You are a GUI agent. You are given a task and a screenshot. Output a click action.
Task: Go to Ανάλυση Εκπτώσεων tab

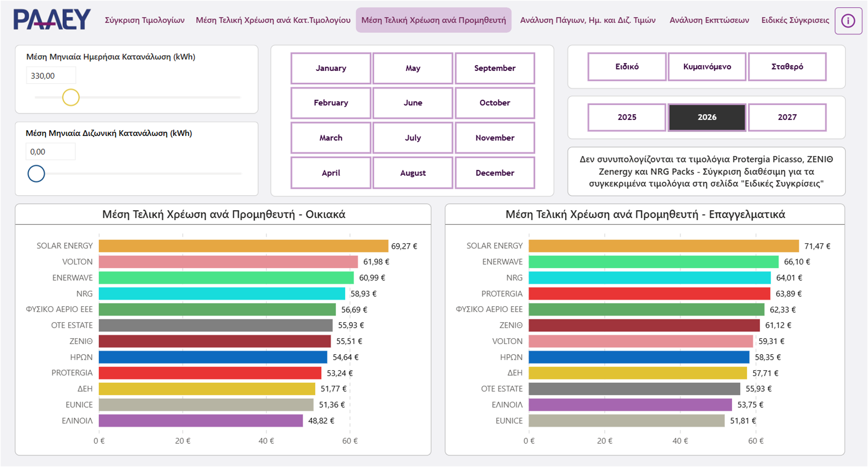point(709,20)
